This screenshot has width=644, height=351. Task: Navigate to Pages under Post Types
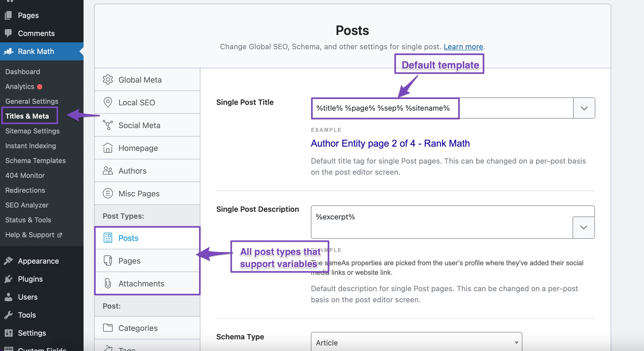coord(130,261)
